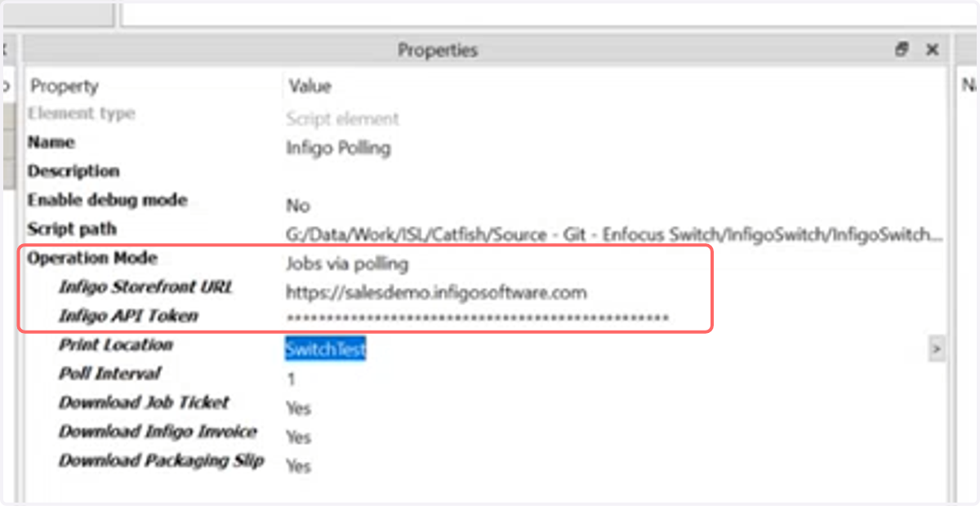
Task: Select the Poll Interval property
Action: tap(109, 374)
